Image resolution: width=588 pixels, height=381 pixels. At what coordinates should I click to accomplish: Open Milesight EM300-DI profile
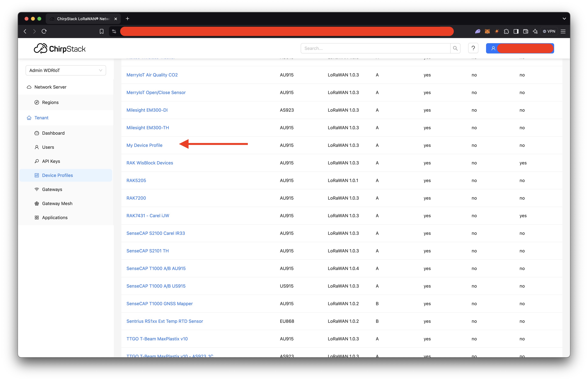[x=147, y=110]
